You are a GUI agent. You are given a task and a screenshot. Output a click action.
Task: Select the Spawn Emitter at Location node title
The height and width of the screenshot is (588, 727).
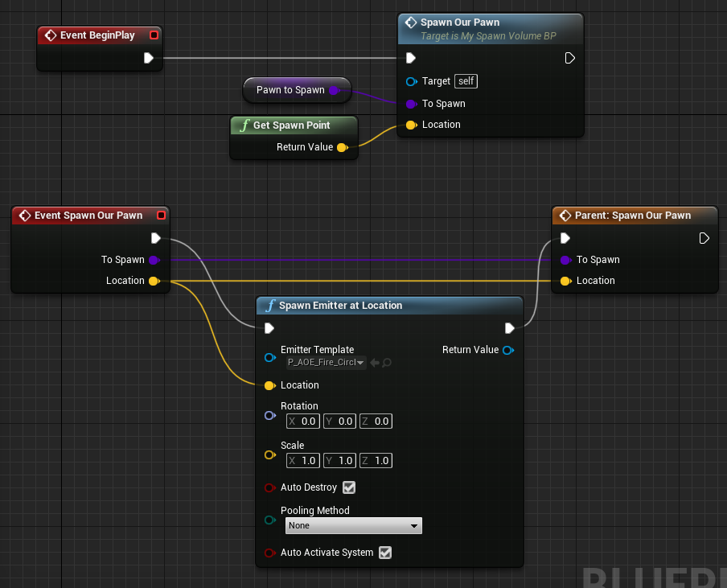pyautogui.click(x=340, y=305)
